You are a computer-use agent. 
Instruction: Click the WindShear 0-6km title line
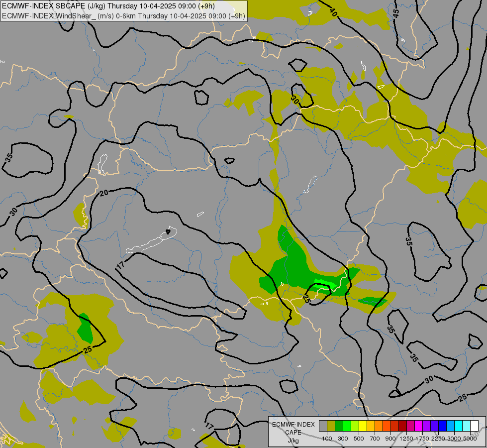(x=123, y=16)
